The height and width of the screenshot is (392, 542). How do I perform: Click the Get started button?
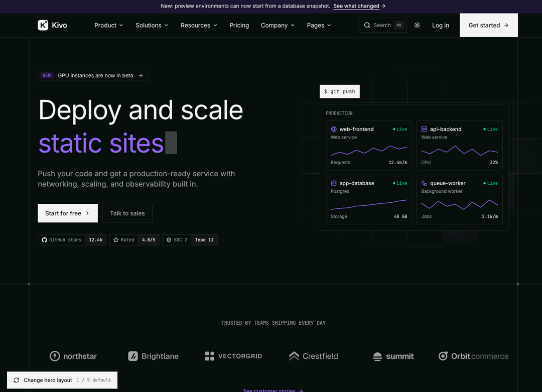point(488,25)
